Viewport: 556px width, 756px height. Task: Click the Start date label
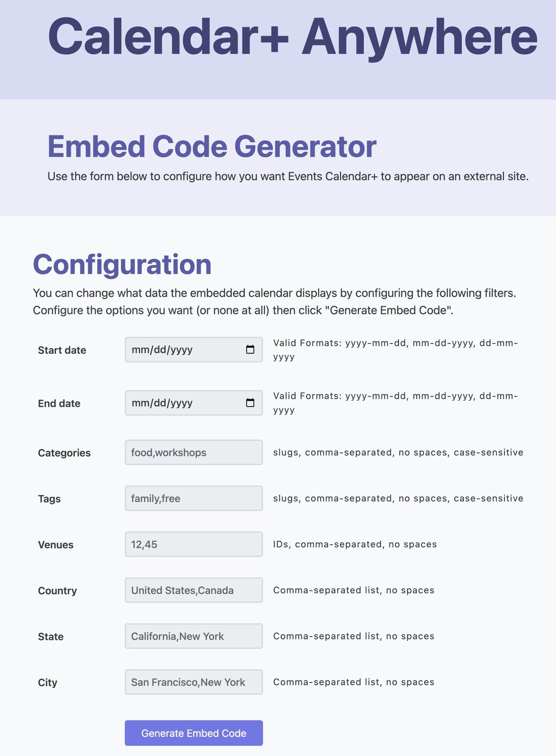pyautogui.click(x=62, y=350)
